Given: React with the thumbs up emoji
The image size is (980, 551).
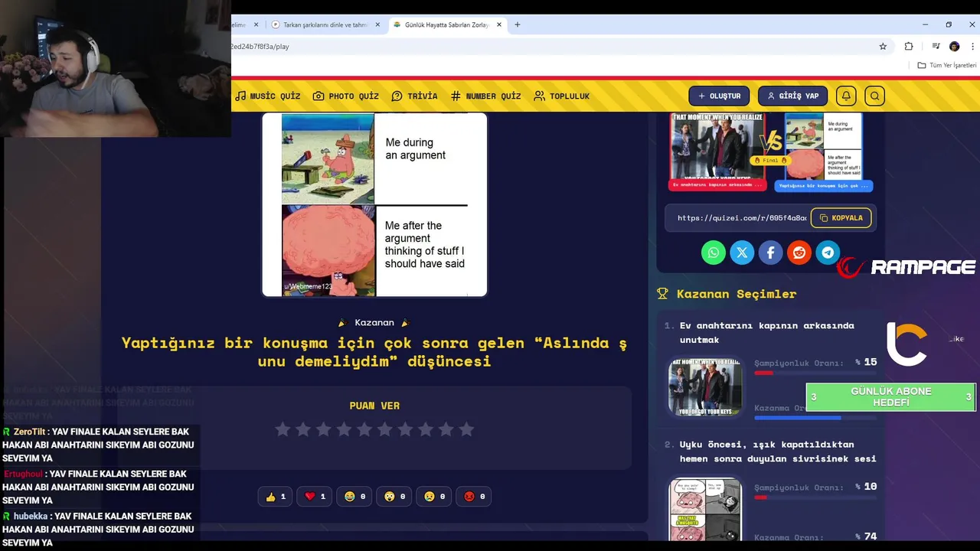Looking at the screenshot, I should (275, 497).
